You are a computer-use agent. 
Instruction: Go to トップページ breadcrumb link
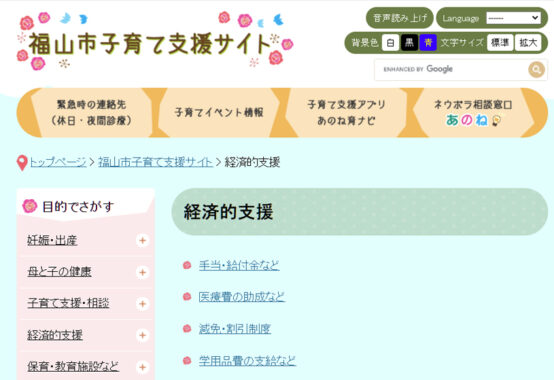pos(58,162)
